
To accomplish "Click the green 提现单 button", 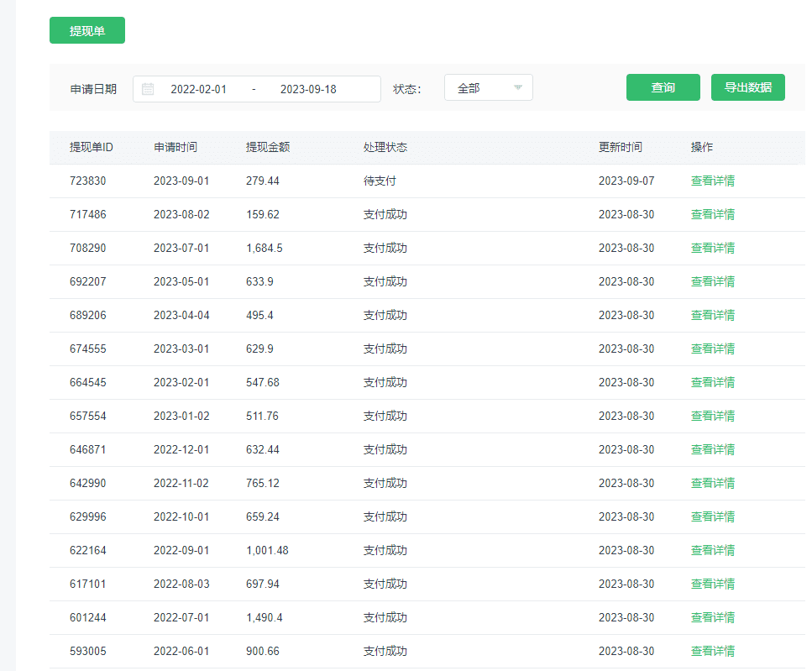I will point(87,30).
